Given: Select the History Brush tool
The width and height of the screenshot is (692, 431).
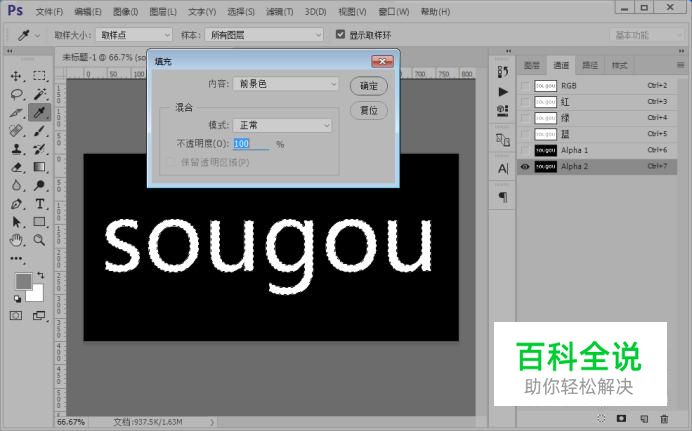Looking at the screenshot, I should (39, 149).
